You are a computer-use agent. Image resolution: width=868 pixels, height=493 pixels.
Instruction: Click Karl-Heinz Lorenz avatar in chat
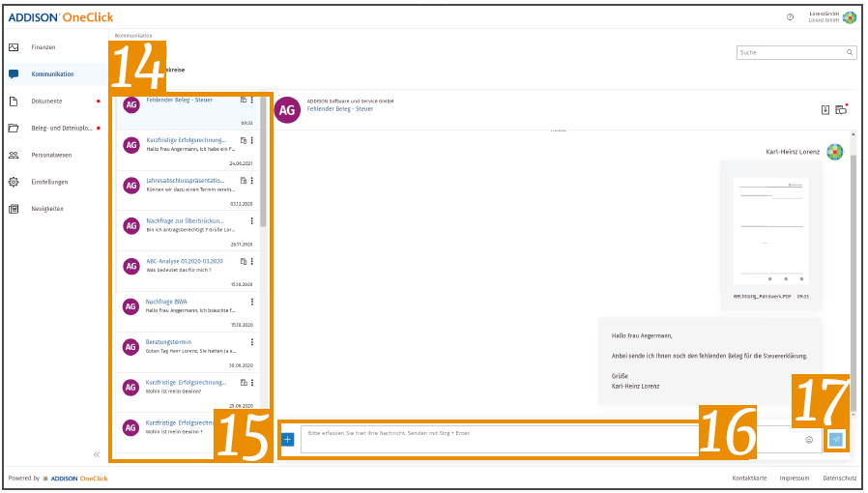(834, 152)
